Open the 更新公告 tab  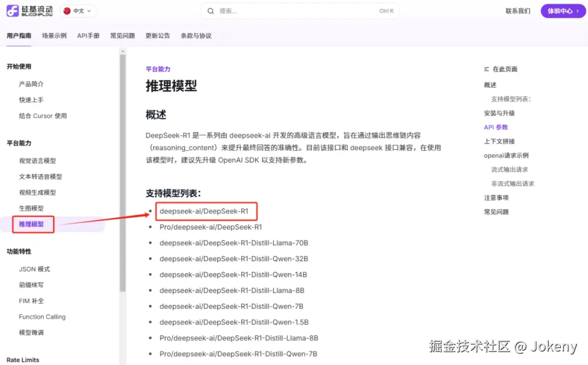pos(157,35)
